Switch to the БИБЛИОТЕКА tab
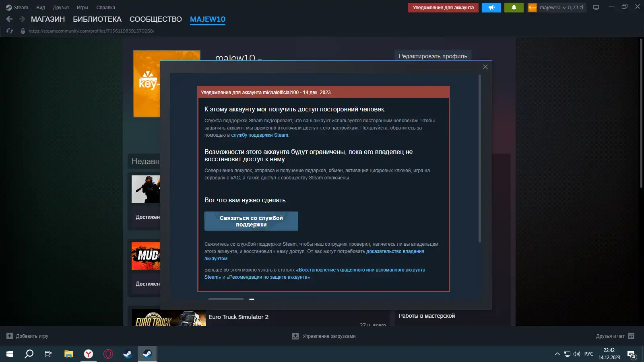The width and height of the screenshot is (644, 362). pos(97,19)
